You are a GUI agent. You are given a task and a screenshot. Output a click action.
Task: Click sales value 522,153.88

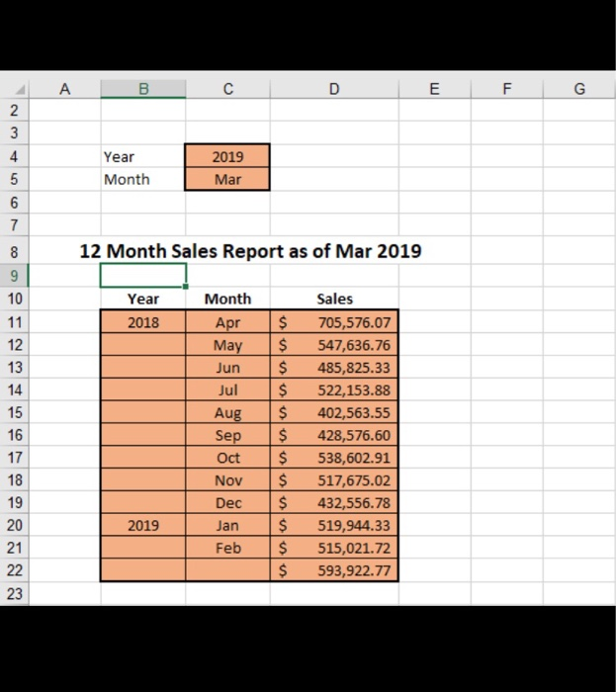coord(334,389)
